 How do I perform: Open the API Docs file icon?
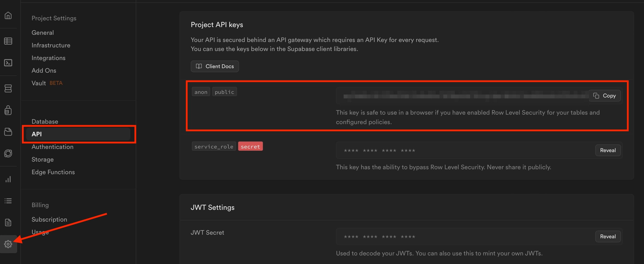(8, 222)
